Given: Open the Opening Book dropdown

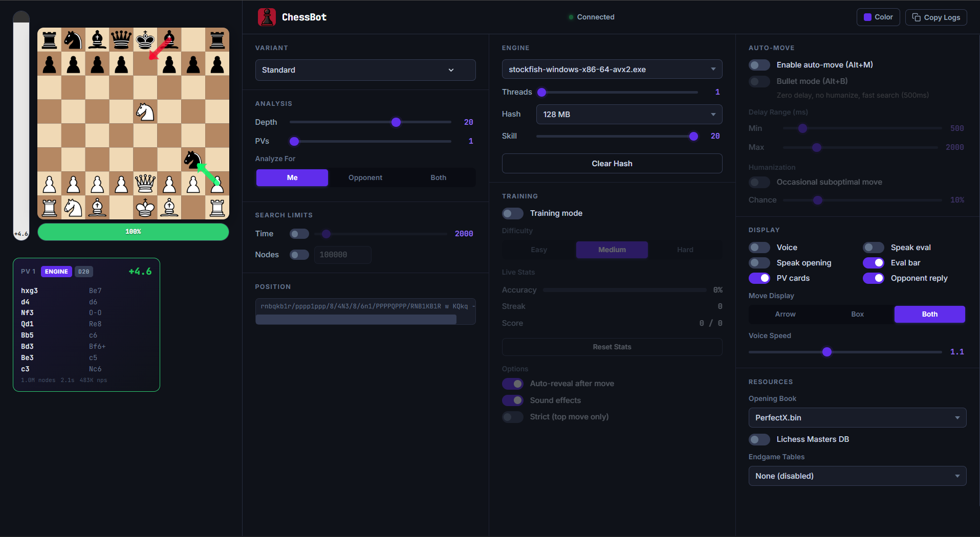Looking at the screenshot, I should (x=857, y=417).
